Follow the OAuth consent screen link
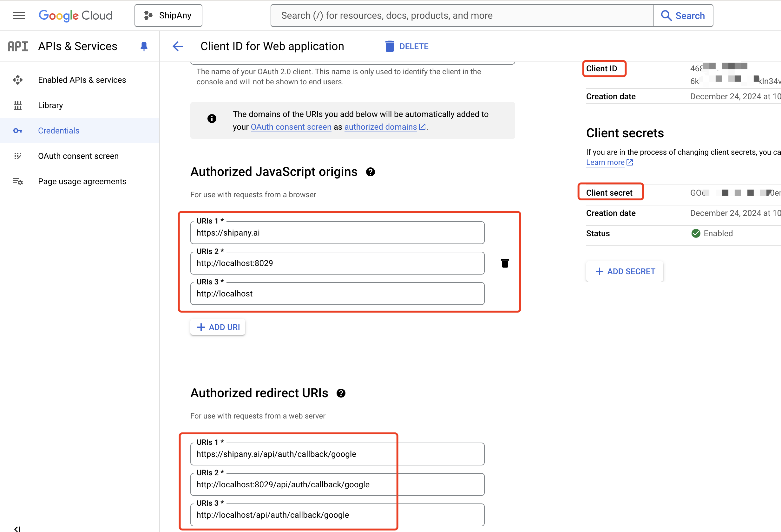Viewport: 781px width, 532px height. point(291,127)
